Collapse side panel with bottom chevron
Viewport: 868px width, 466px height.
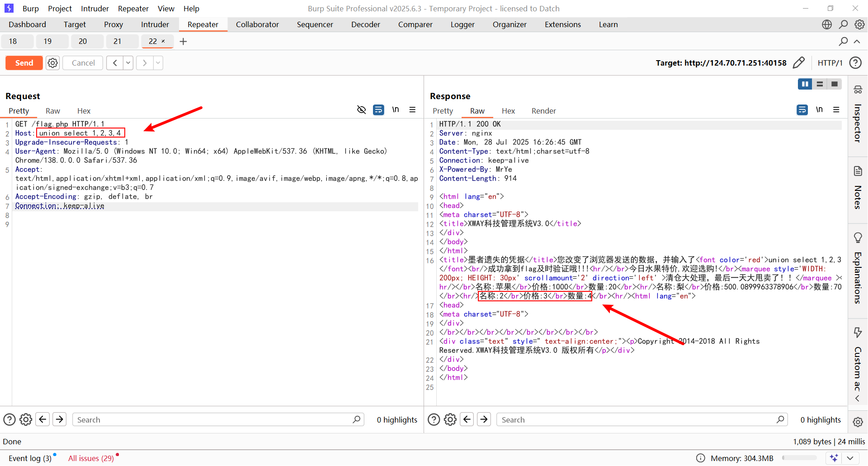857,398
